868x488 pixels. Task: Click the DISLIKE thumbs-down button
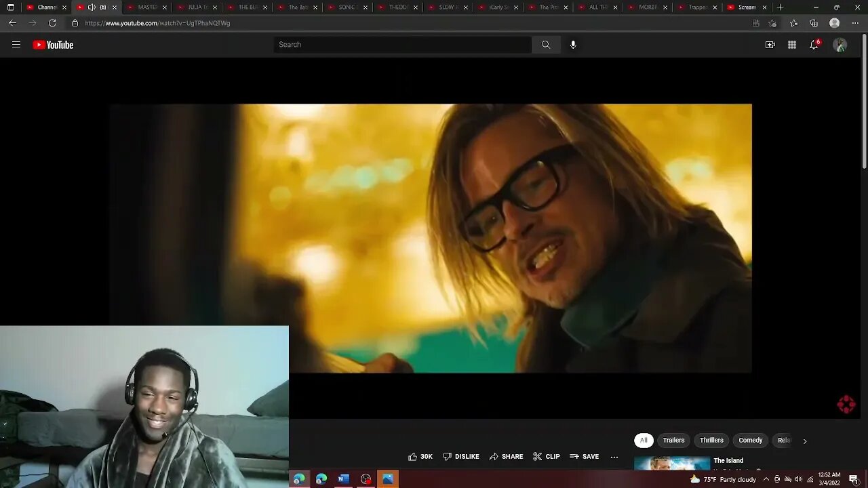[x=461, y=457]
